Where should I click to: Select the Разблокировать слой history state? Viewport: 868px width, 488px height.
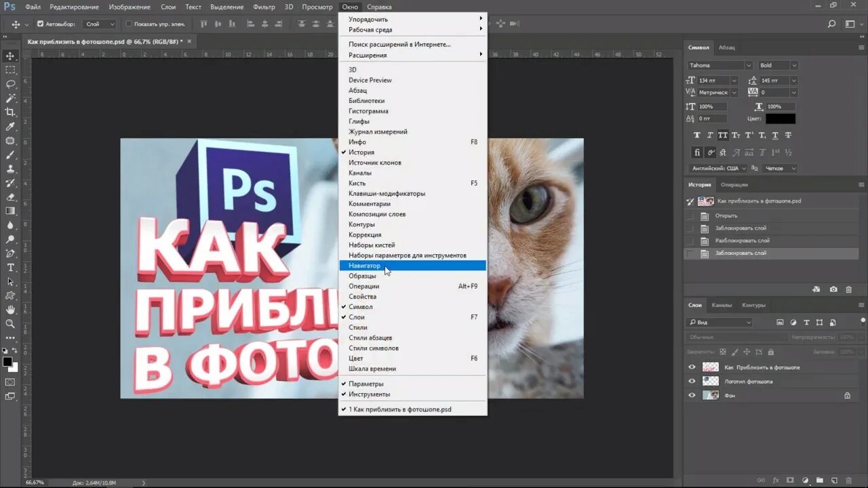click(772, 241)
